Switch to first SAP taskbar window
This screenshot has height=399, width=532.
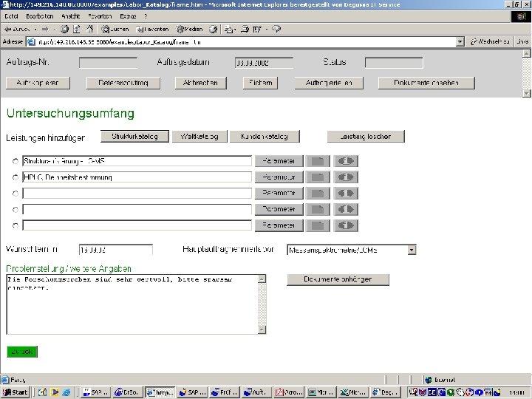pos(95,392)
